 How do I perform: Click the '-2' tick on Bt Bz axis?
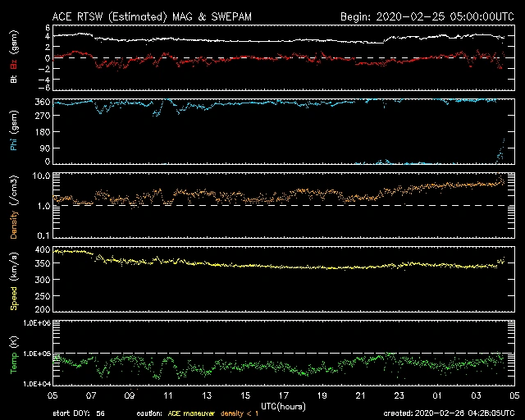coord(44,69)
